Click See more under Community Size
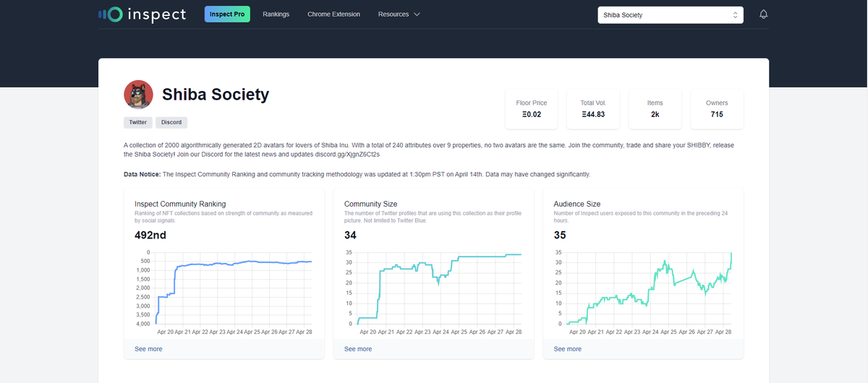Screen dimensions: 868x383 [x=358, y=349]
